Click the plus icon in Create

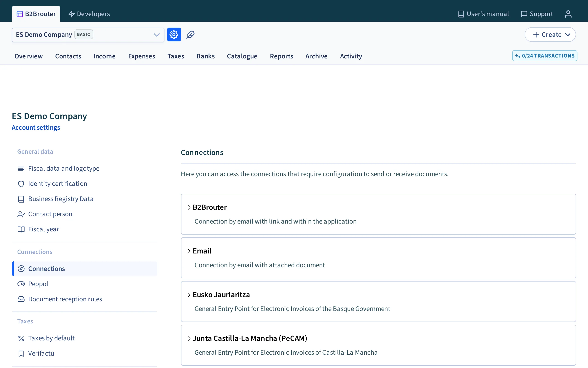point(536,35)
